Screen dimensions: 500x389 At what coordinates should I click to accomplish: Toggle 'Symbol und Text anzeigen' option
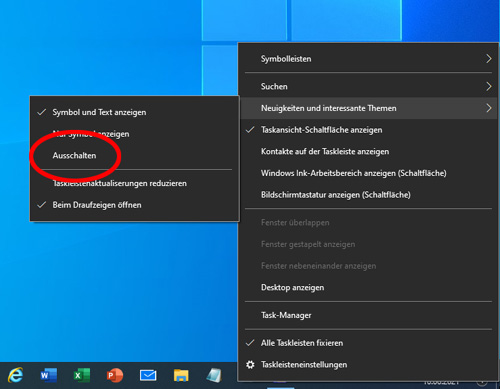(135, 112)
